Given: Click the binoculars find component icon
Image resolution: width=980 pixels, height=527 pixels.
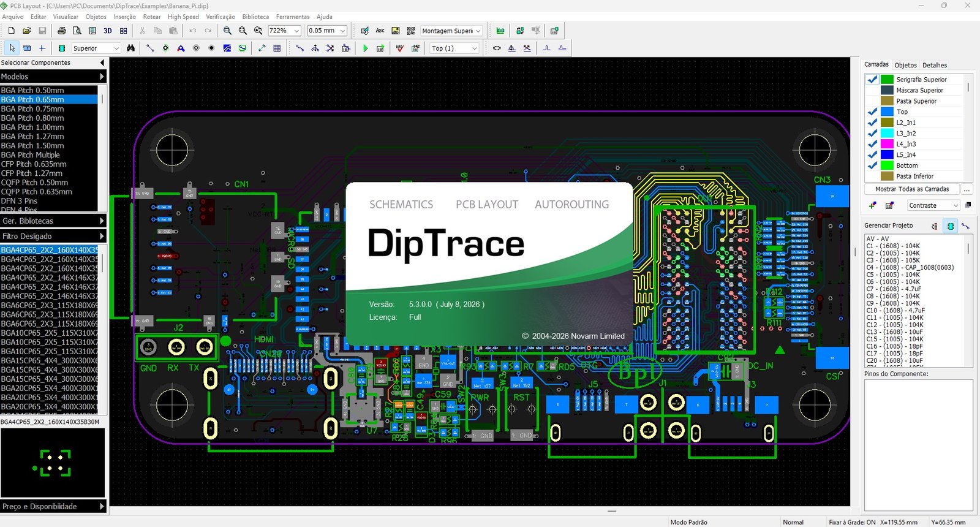Looking at the screenshot, I should [x=130, y=48].
